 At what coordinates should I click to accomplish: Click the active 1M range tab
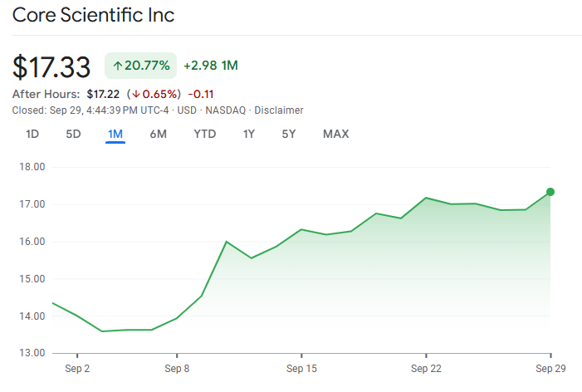(115, 134)
